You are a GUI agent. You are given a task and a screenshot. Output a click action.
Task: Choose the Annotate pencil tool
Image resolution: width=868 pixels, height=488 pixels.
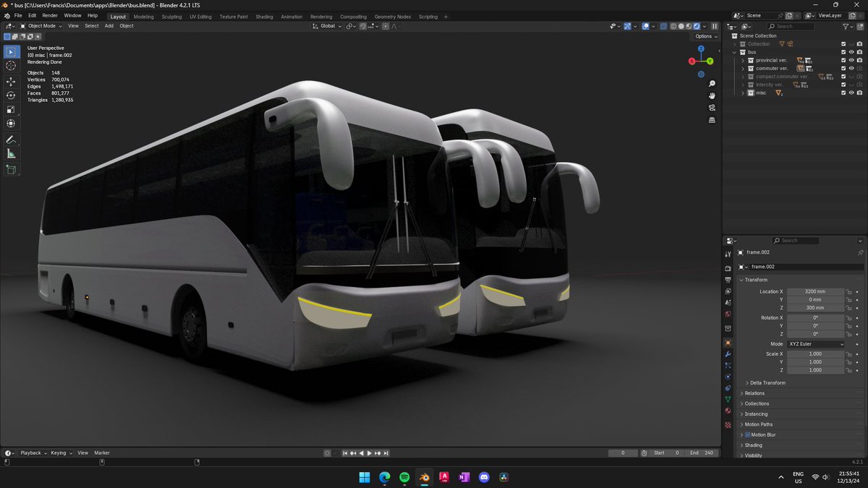click(12, 140)
